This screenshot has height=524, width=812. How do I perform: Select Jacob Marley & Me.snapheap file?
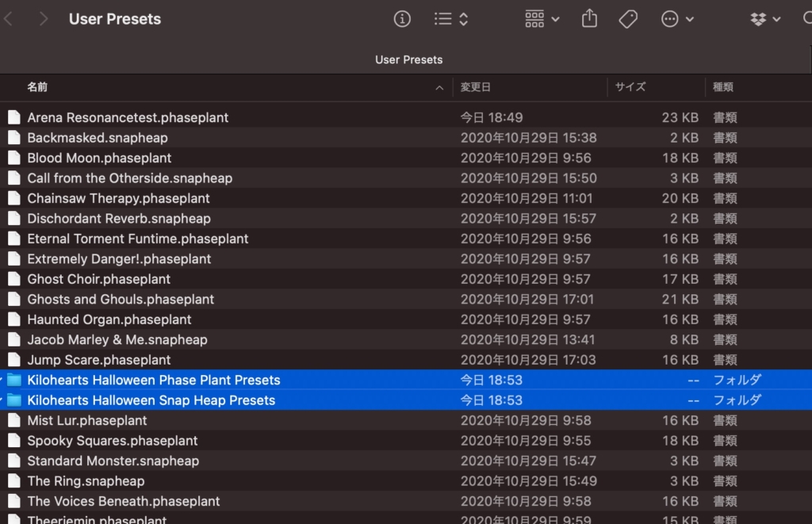(x=117, y=339)
